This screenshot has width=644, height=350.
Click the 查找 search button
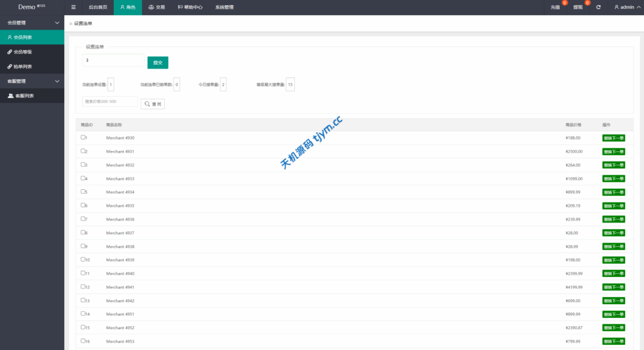pyautogui.click(x=152, y=104)
